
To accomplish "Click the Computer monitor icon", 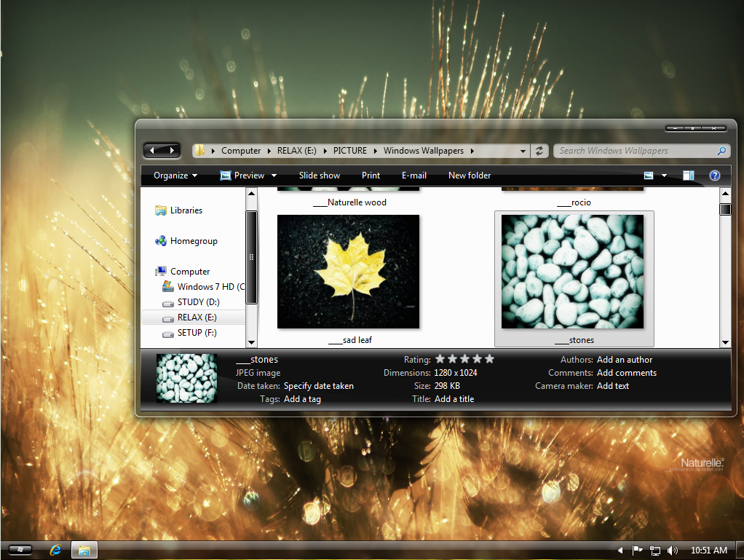I will point(161,271).
